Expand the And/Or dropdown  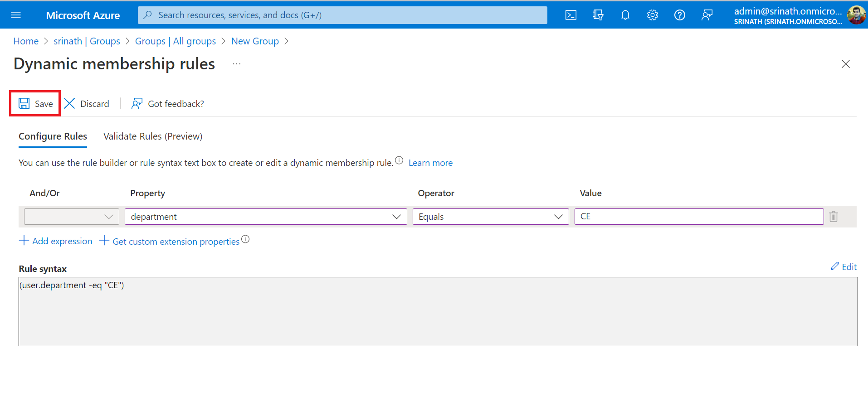(72, 217)
